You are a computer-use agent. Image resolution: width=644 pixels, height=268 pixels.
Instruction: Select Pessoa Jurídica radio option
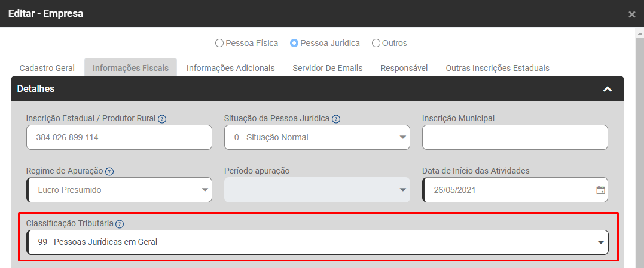[x=294, y=43]
